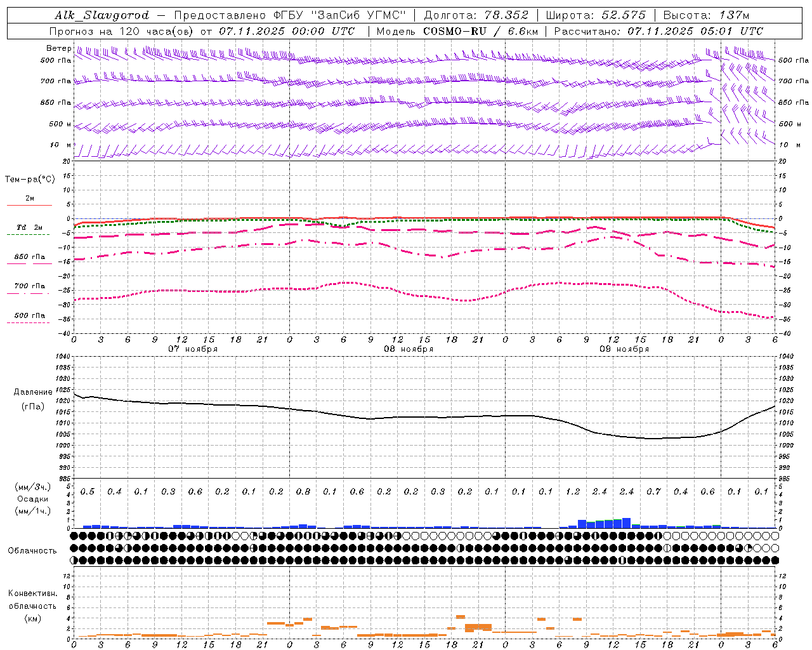Select the (мм/1ч.) hourly unit label
The height and width of the screenshot is (650, 812).
tap(32, 511)
